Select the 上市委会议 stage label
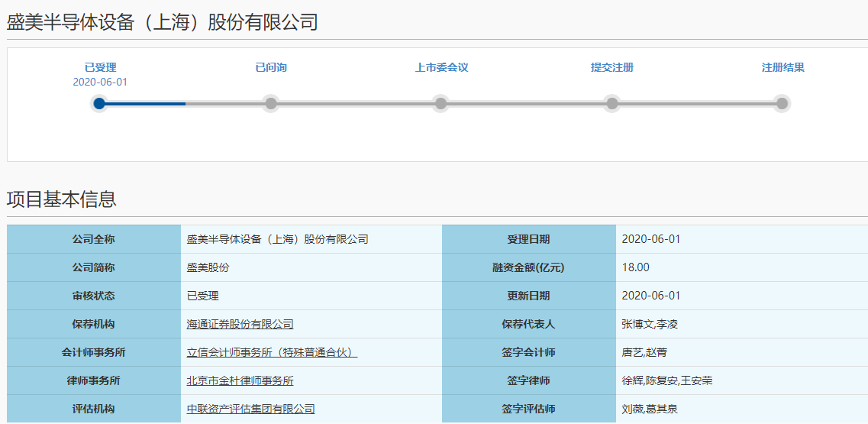Viewport: 868px width, 424px height. click(x=442, y=68)
